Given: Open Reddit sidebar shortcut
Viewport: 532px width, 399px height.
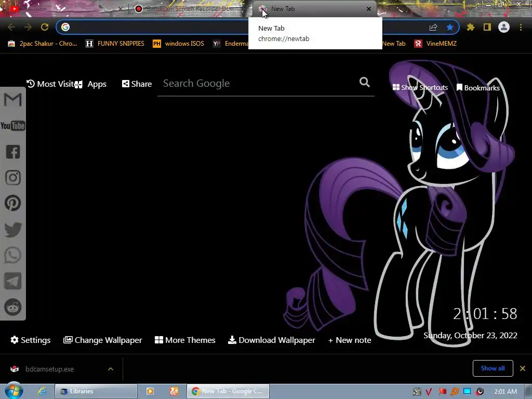Looking at the screenshot, I should pos(13,307).
